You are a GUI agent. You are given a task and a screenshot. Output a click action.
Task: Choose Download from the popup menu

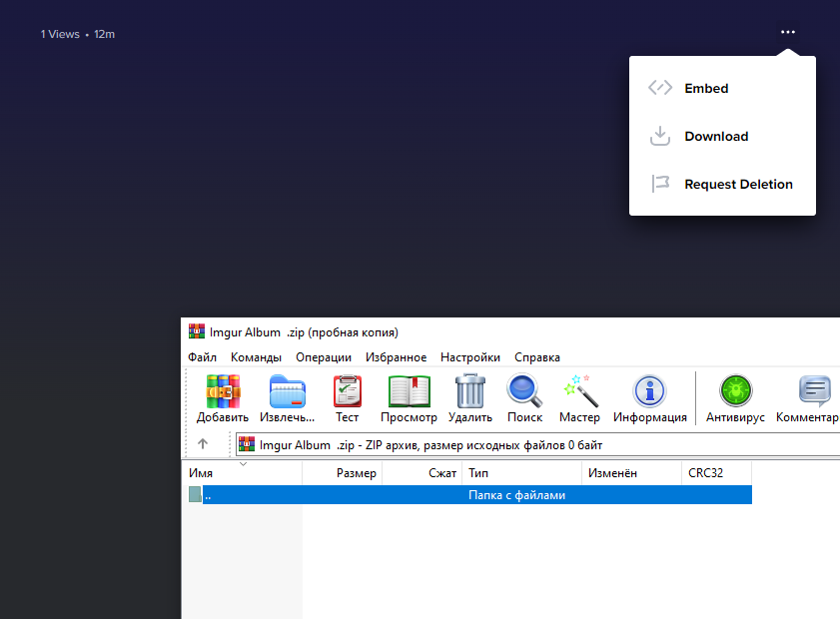715,137
